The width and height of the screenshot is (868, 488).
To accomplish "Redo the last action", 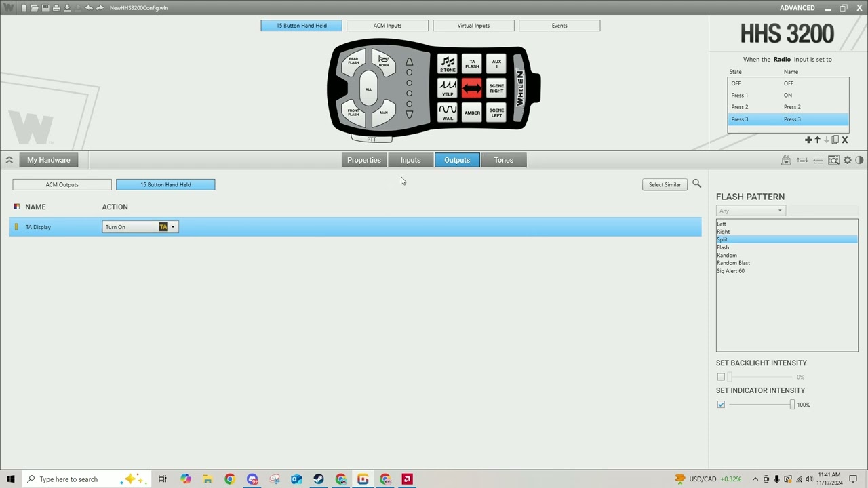I will coord(100,8).
